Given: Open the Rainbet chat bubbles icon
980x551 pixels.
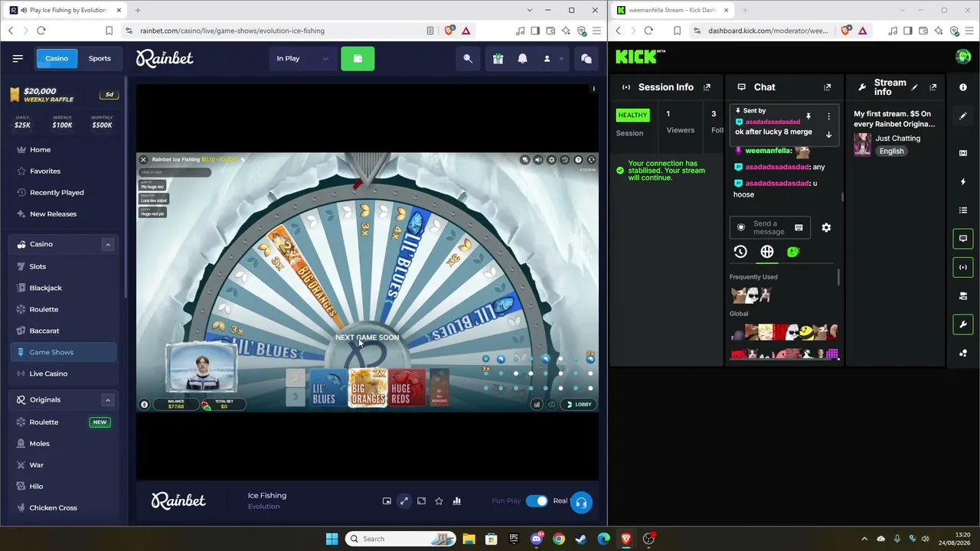Looking at the screenshot, I should (586, 58).
